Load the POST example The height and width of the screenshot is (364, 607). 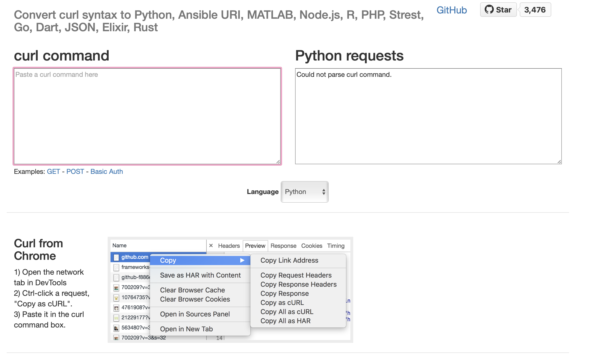click(75, 171)
